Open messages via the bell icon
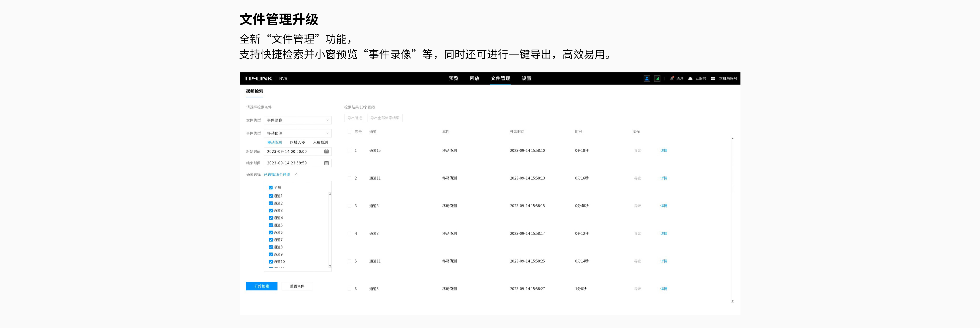 click(x=672, y=78)
